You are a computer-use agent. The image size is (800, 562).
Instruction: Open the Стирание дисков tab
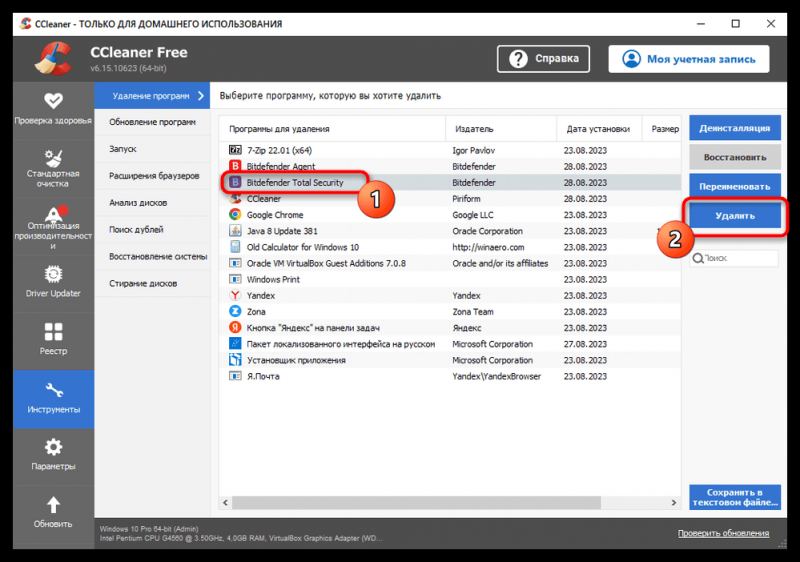click(x=152, y=284)
